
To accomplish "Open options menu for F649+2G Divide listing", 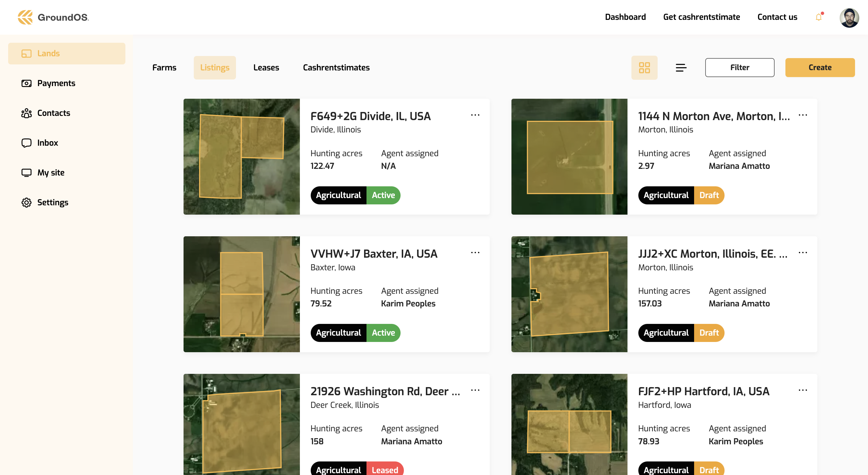I will coord(475,115).
